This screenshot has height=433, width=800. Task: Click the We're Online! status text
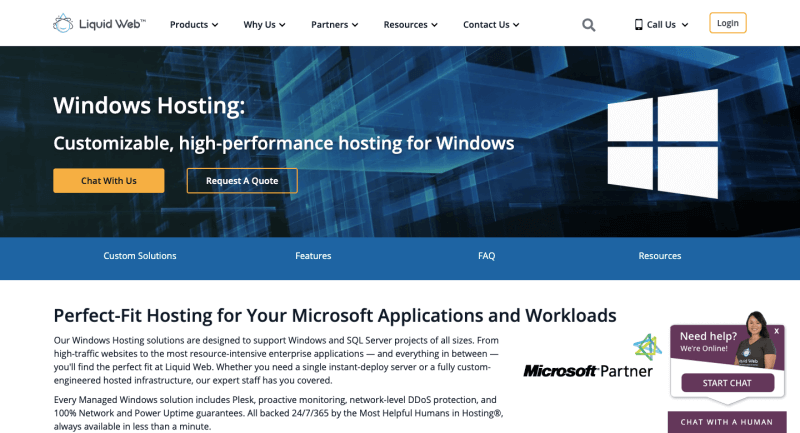click(x=704, y=349)
